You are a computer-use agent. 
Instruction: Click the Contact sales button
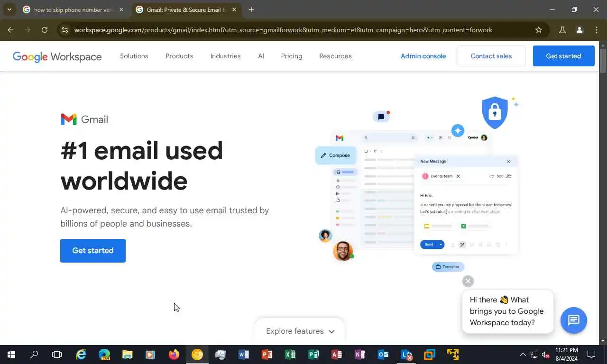(x=491, y=56)
